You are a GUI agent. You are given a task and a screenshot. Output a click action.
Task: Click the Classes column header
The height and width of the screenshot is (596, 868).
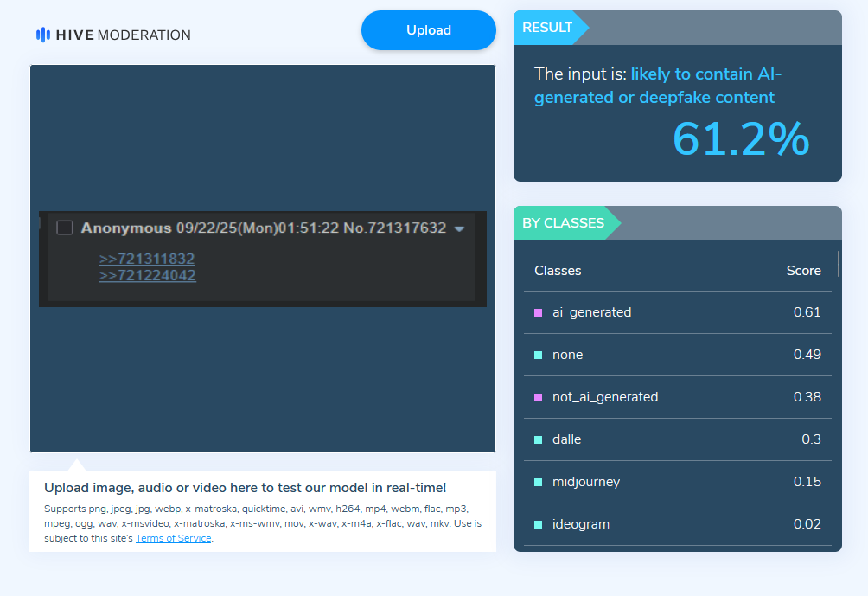558,271
